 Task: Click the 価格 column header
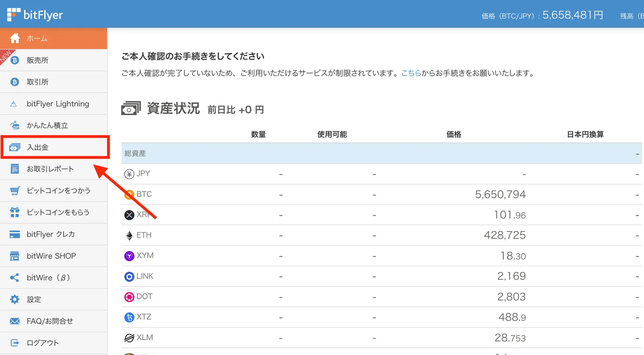pyautogui.click(x=454, y=134)
